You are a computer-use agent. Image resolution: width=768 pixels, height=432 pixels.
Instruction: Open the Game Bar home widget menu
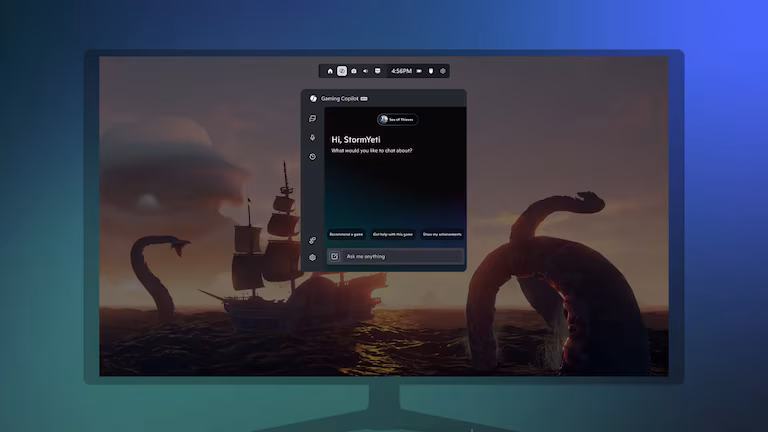(330, 71)
